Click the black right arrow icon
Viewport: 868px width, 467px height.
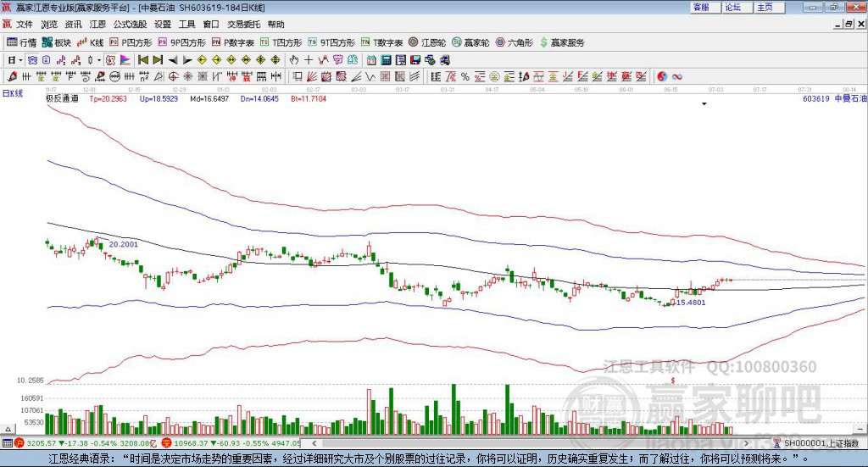pyautogui.click(x=187, y=60)
